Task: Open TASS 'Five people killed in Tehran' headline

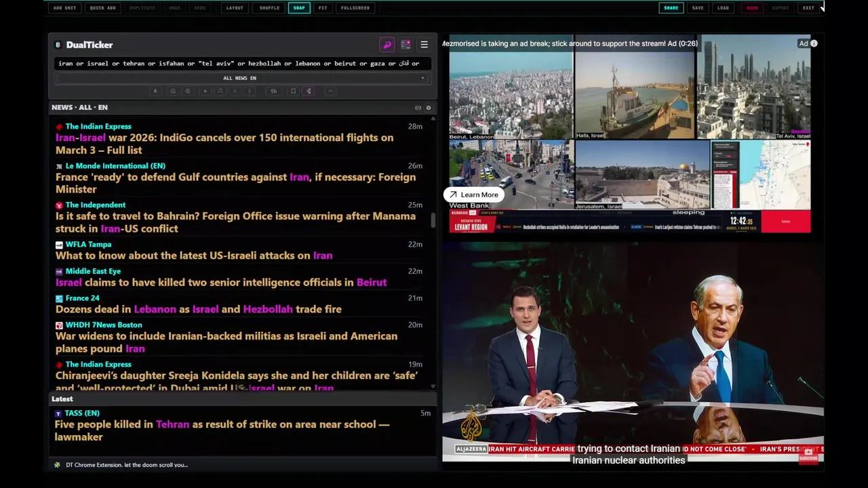Action: (222, 430)
